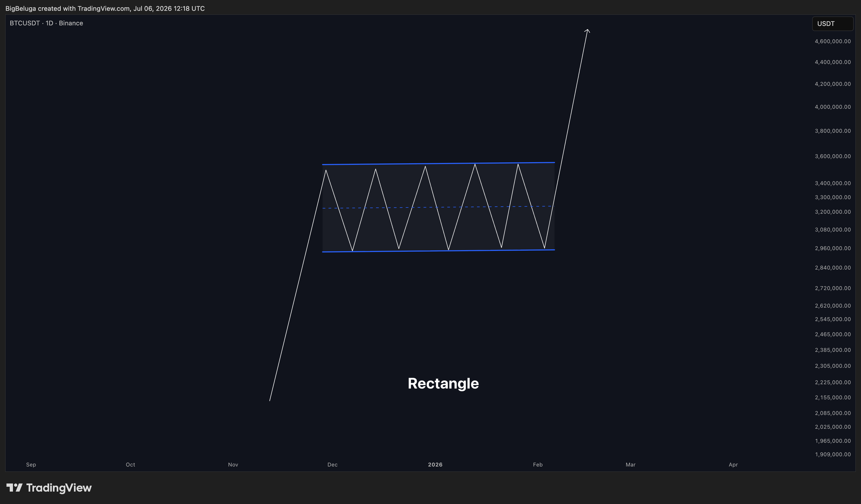
Task: Click the Sep label on time axis
Action: (31, 465)
